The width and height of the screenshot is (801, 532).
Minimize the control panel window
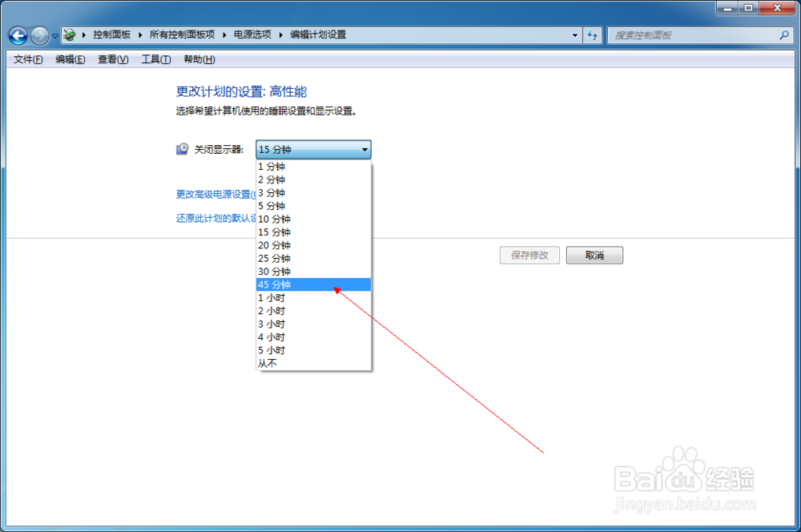[728, 8]
